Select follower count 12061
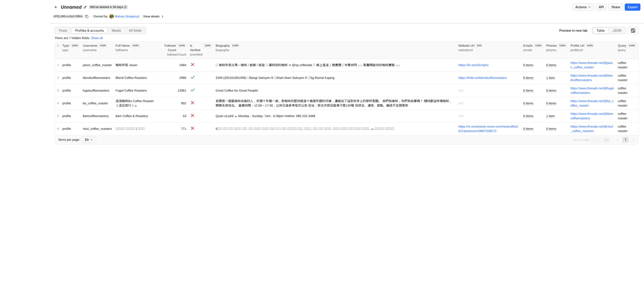Viewport: 644px width, 281px height. point(182,91)
